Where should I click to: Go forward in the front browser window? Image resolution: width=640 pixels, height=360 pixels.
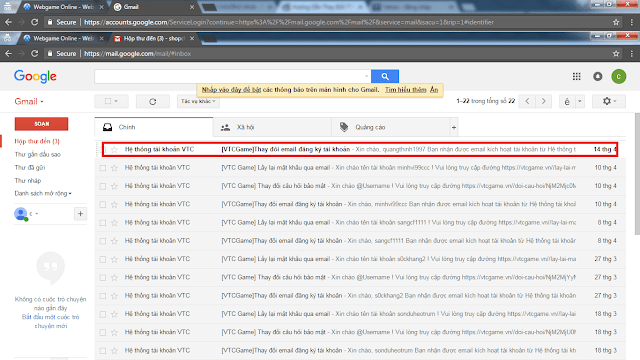pyautogui.click(x=22, y=53)
